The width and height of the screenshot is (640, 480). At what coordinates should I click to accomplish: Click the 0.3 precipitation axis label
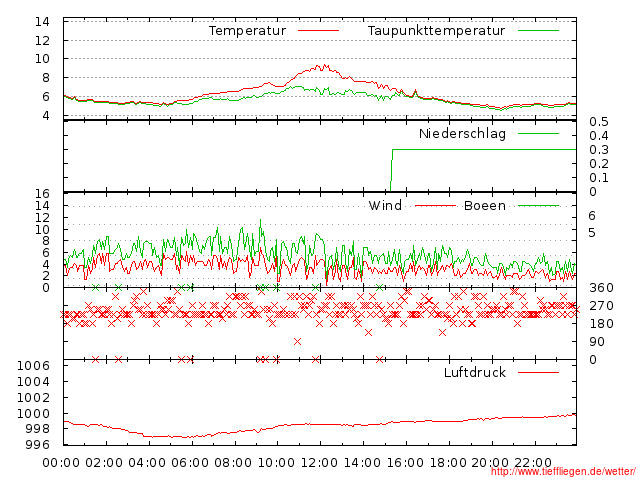(599, 150)
